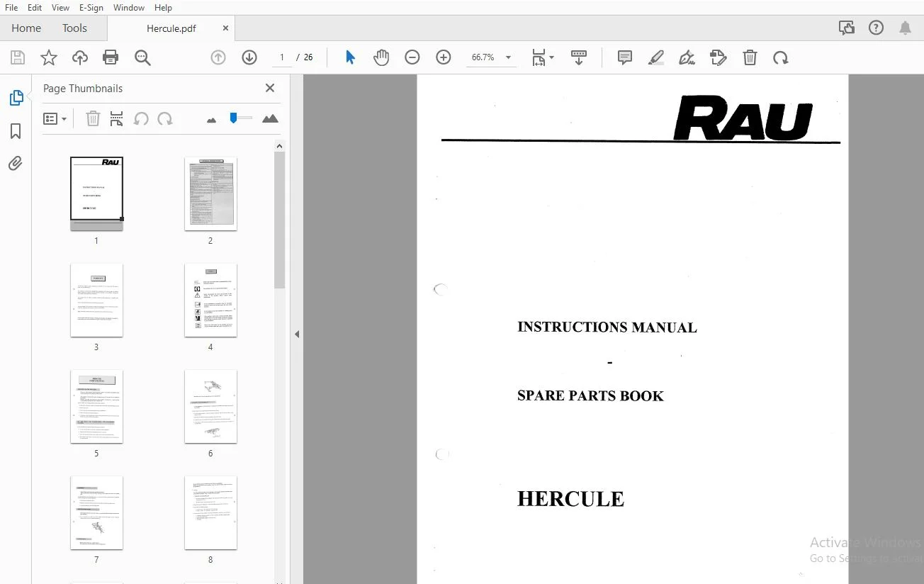Reduce thumbnail size with small mountain icon

211,120
